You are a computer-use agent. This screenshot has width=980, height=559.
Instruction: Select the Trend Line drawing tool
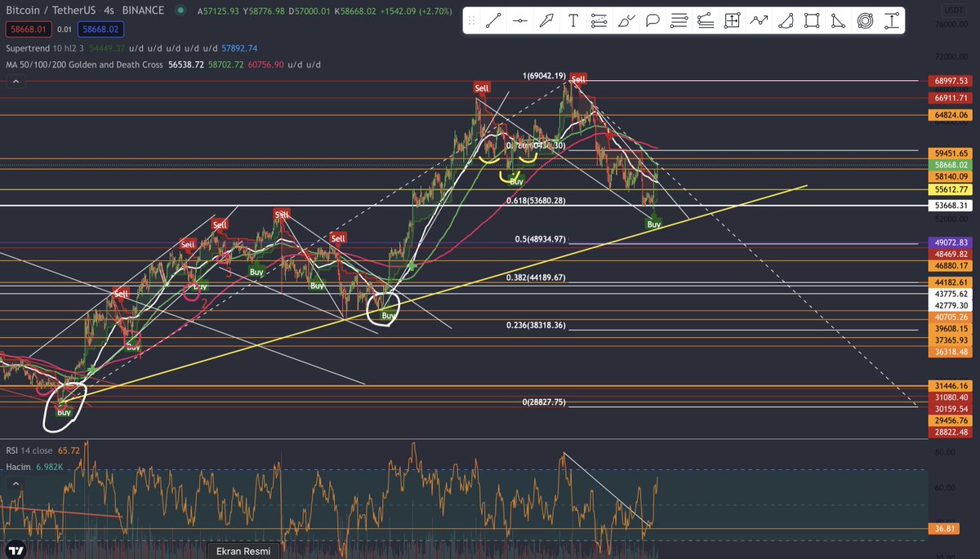pyautogui.click(x=492, y=21)
